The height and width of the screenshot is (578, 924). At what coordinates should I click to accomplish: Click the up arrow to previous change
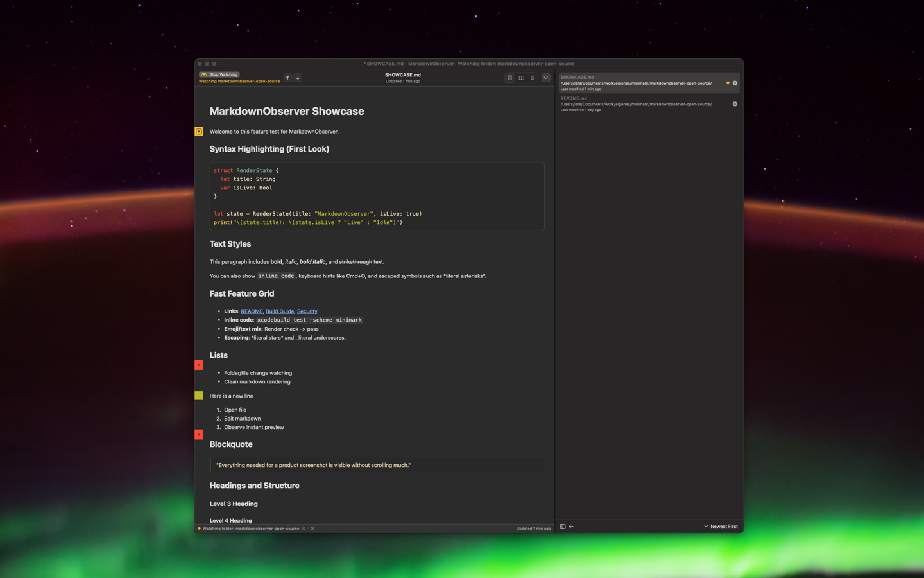point(287,78)
